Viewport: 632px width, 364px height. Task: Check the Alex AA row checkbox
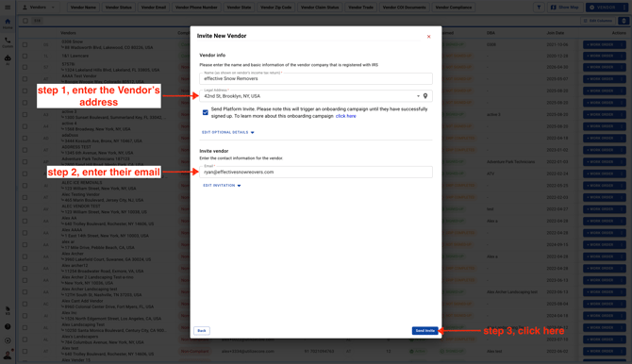25,221
